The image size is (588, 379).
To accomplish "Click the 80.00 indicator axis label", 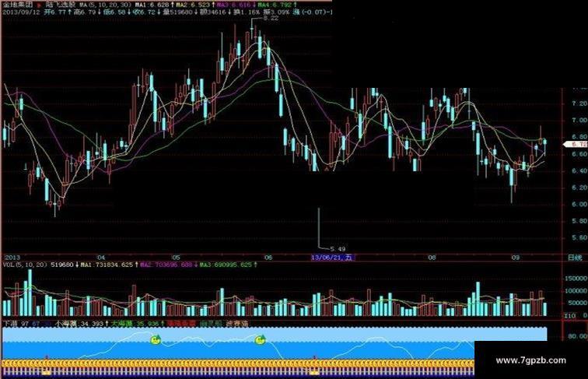I will pos(578,337).
